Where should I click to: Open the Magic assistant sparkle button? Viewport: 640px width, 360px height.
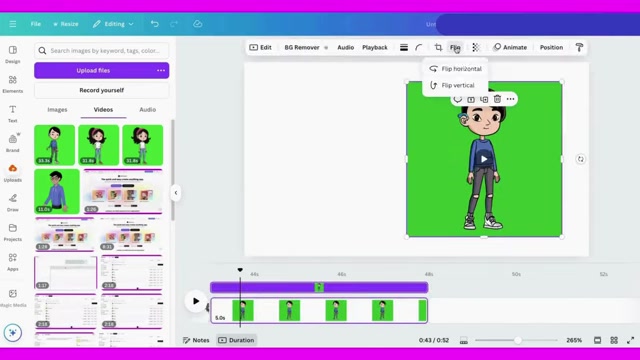click(13, 333)
